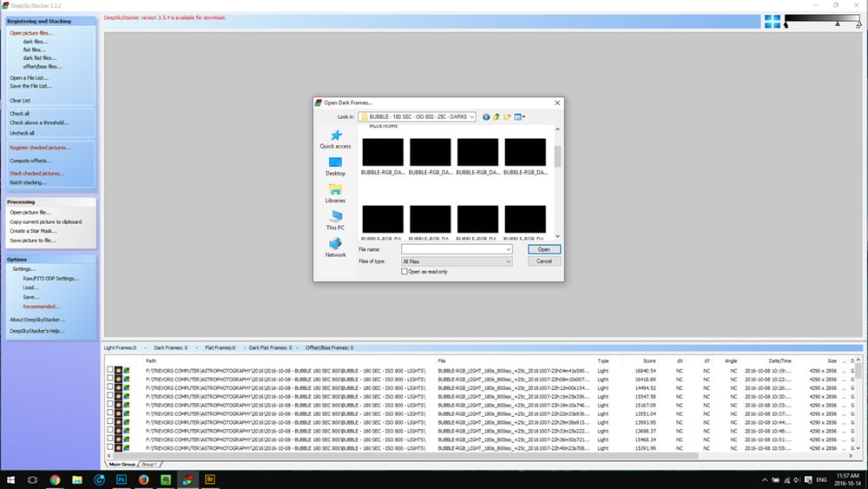Viewport: 868px width, 489px height.
Task: Enable the Open as read-only checkbox
Action: (x=404, y=272)
